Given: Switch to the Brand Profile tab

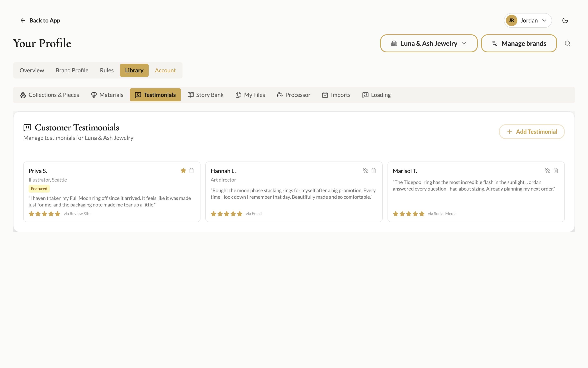Looking at the screenshot, I should 72,70.
